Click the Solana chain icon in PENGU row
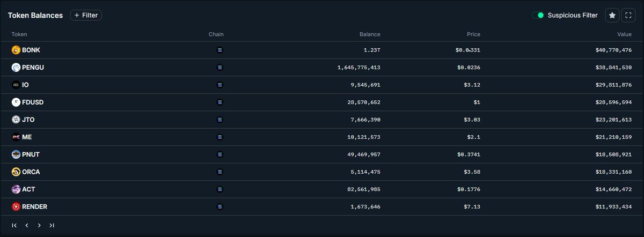This screenshot has height=237, width=644. point(219,68)
